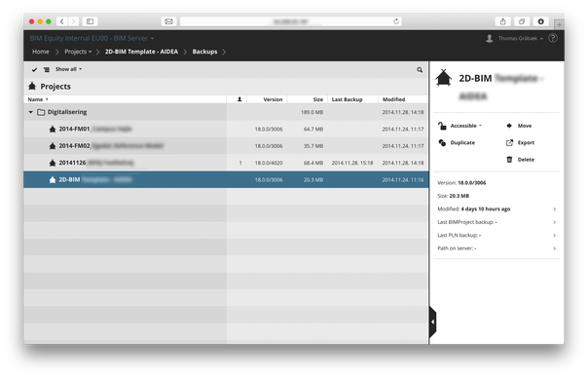Screen dimensions: 588x378
Task: Select the 20141126 project row
Action: [226, 163]
